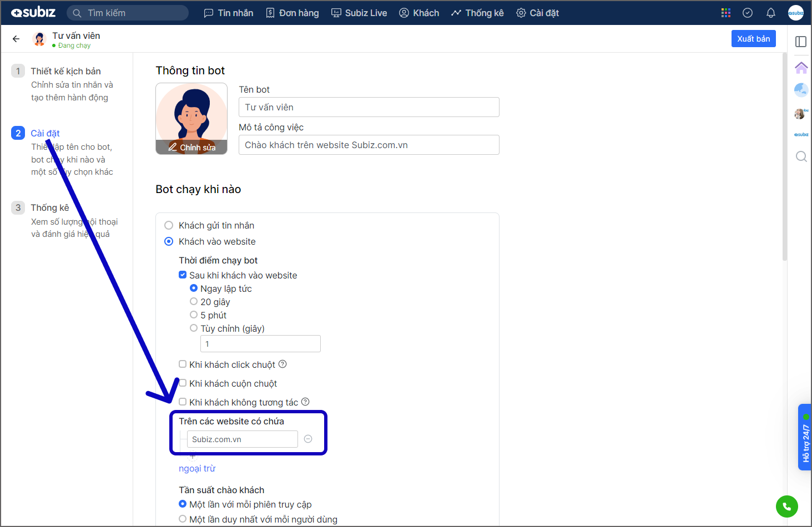Open step 1 Thiết kế kịch bản
Screen dimensions: 812x527
[x=65, y=71]
